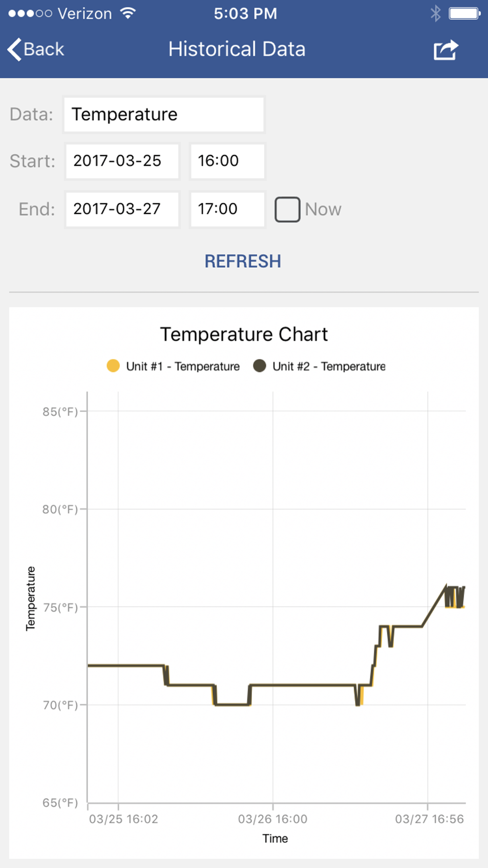The height and width of the screenshot is (868, 488).
Task: Click the dark Unit #2 legend dot
Action: pyautogui.click(x=260, y=366)
